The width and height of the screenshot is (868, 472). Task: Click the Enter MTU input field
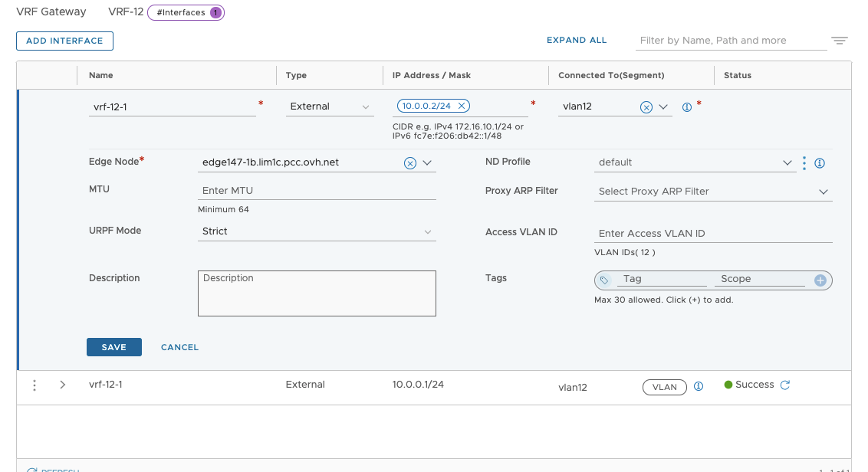(x=317, y=190)
